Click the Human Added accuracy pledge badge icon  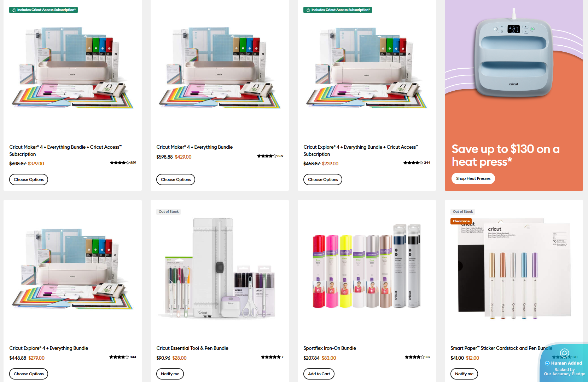point(564,353)
